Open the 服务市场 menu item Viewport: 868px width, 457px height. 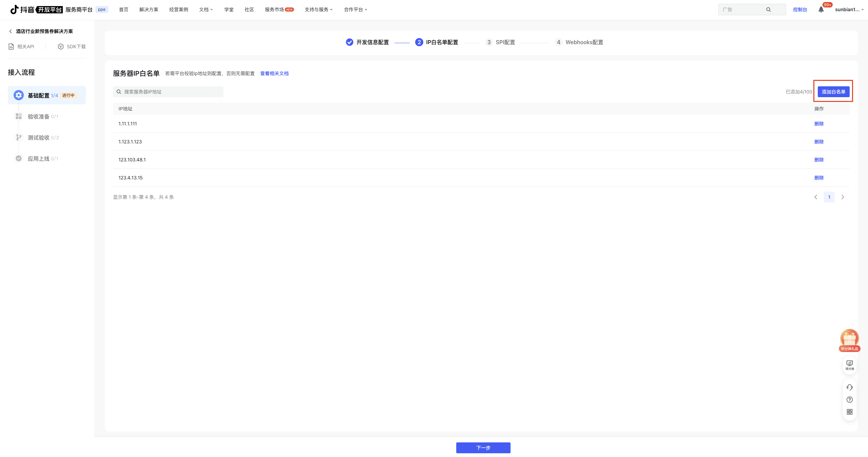279,10
